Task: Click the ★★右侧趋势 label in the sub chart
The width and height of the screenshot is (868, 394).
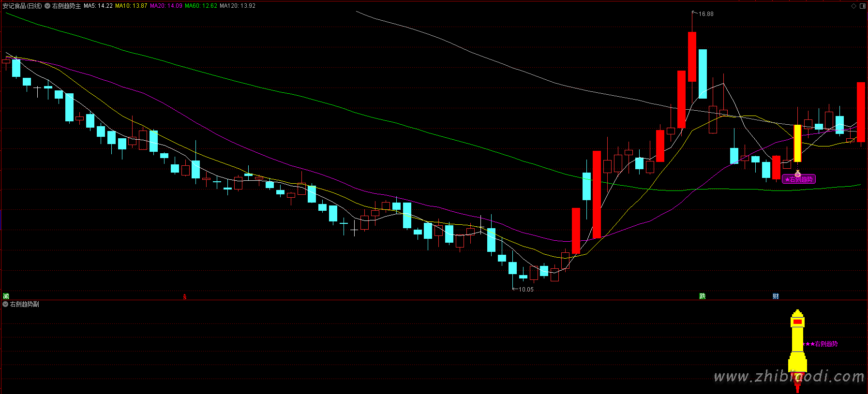Action: click(820, 344)
